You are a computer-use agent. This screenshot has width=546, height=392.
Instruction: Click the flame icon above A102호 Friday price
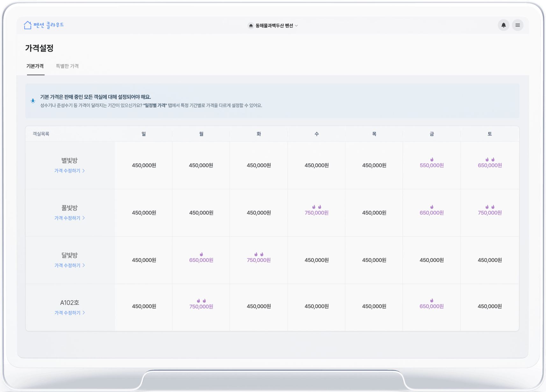coord(432,301)
